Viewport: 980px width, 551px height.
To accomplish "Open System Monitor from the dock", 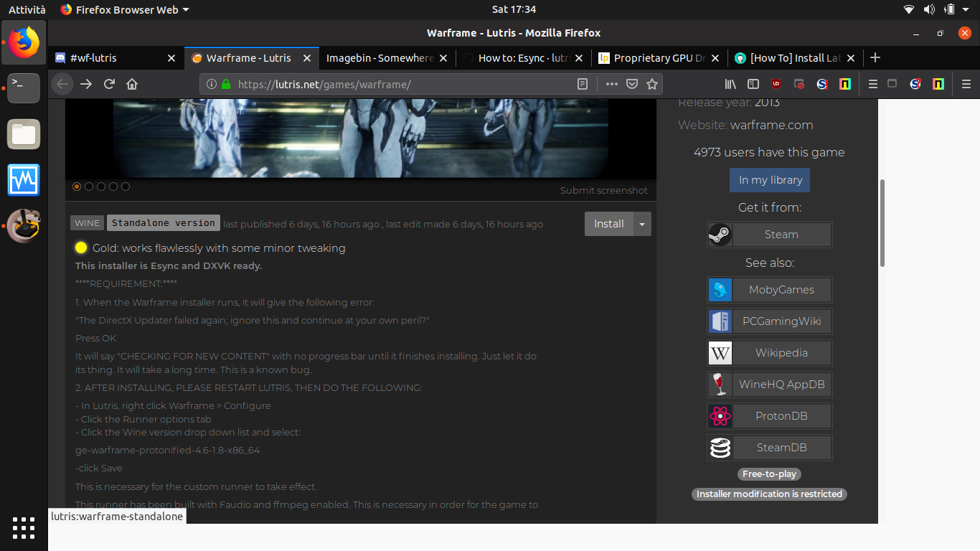I will pyautogui.click(x=24, y=180).
